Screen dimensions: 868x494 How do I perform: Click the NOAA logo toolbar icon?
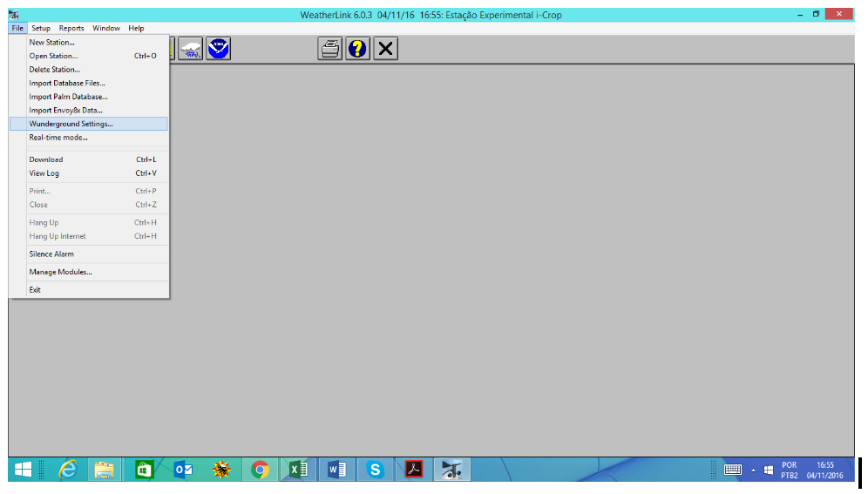(x=218, y=49)
